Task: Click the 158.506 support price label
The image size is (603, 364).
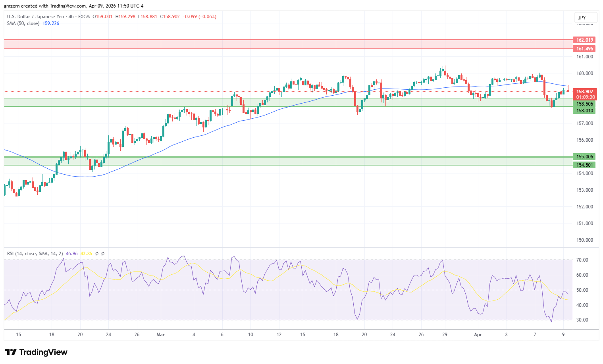Action: (585, 104)
